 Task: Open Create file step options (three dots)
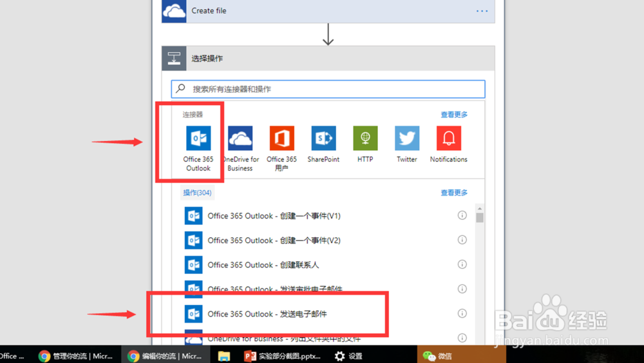[x=482, y=11]
